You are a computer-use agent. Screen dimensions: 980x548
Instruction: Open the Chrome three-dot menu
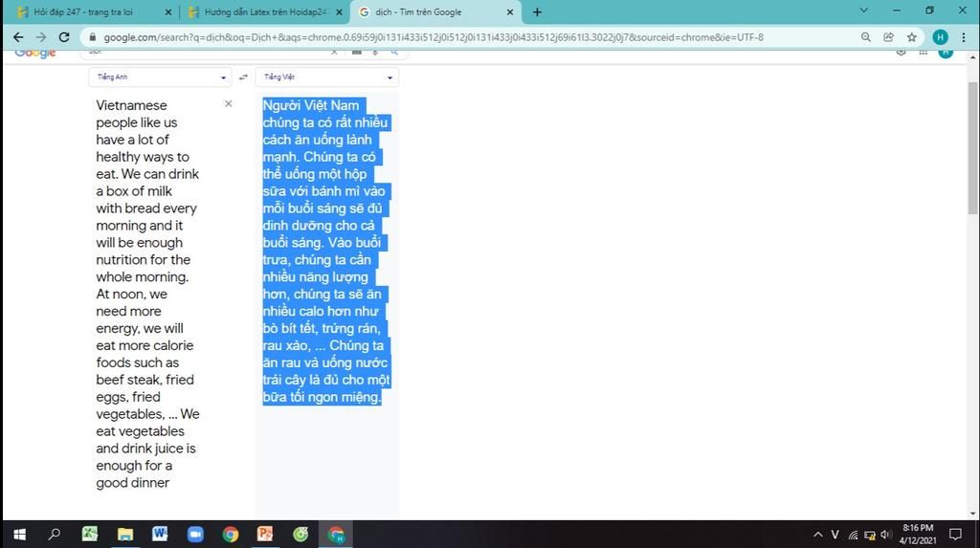point(963,37)
